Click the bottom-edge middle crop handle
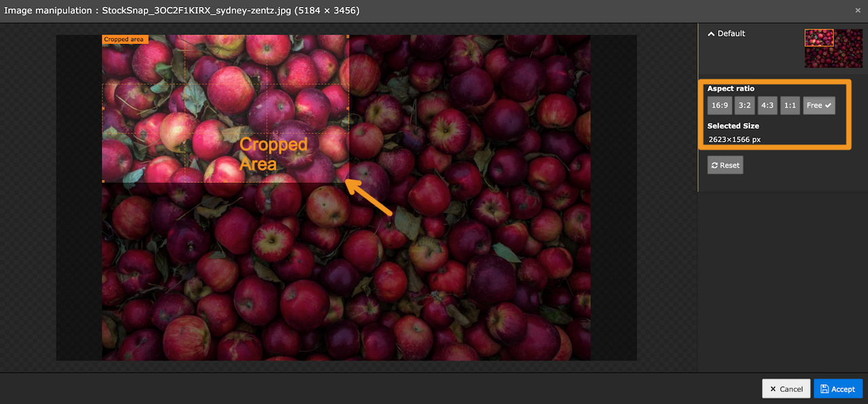The height and width of the screenshot is (404, 868). 226,182
